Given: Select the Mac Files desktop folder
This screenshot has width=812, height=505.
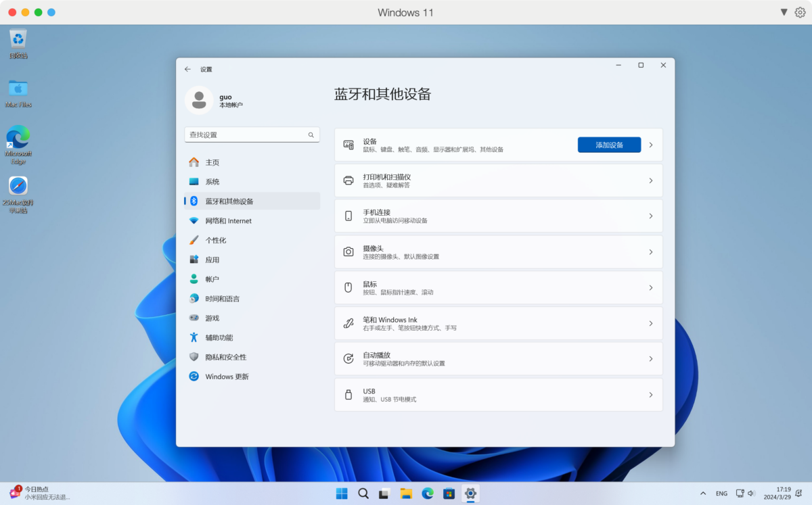Looking at the screenshot, I should pos(18,93).
